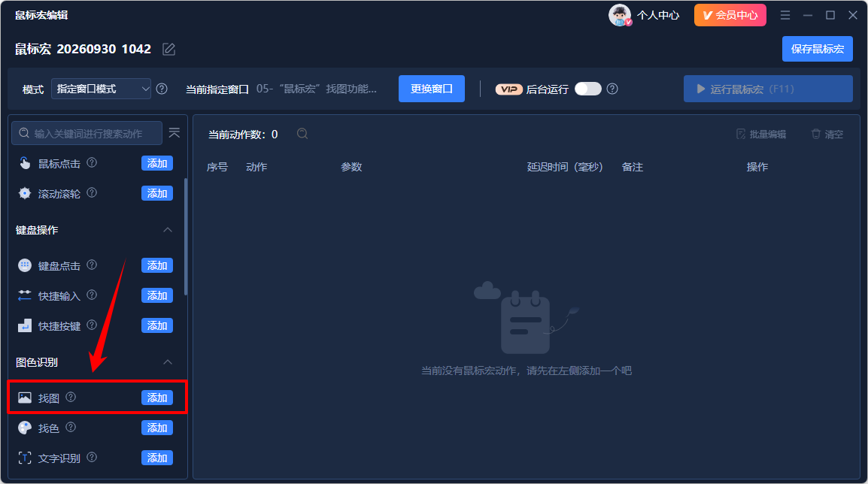868x484 pixels.
Task: Click 更换窗口 change window button
Action: tap(431, 89)
